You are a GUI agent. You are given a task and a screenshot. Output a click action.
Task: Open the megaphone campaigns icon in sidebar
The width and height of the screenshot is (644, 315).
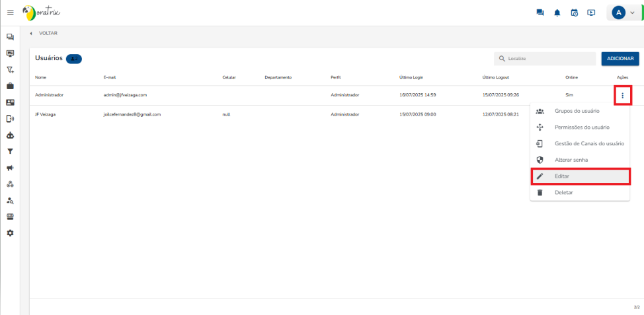[x=10, y=168]
